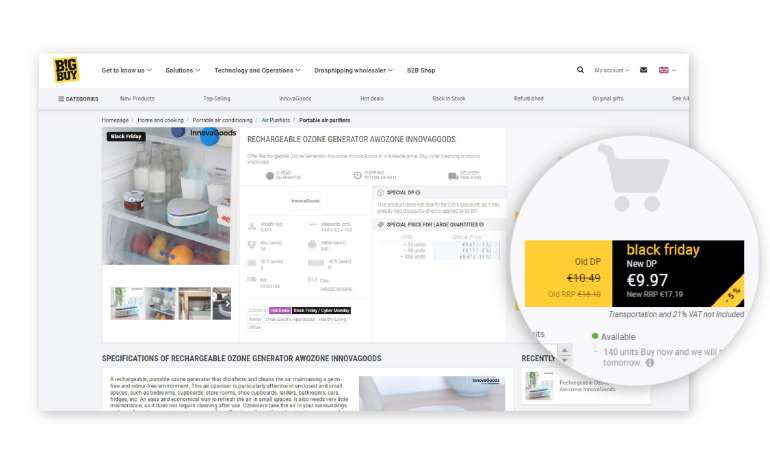The width and height of the screenshot is (770, 463).
Task: Click next arrow on thumbnail carousel
Action: [x=227, y=302]
